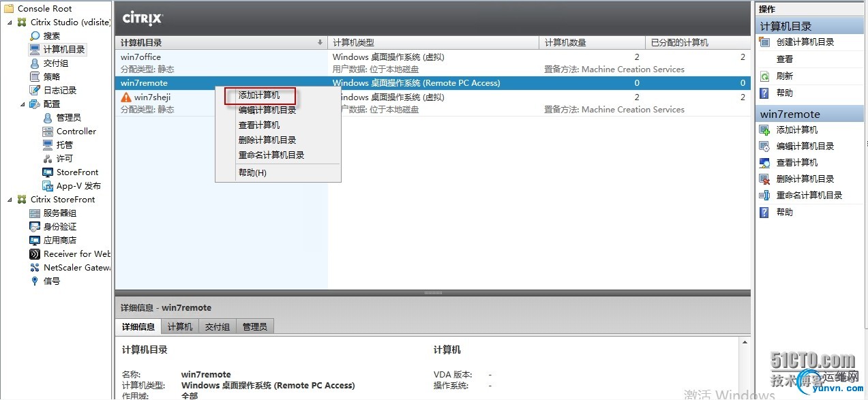Click the App-V 发布 icon
Image resolution: width=868 pixels, height=400 pixels.
(x=48, y=185)
